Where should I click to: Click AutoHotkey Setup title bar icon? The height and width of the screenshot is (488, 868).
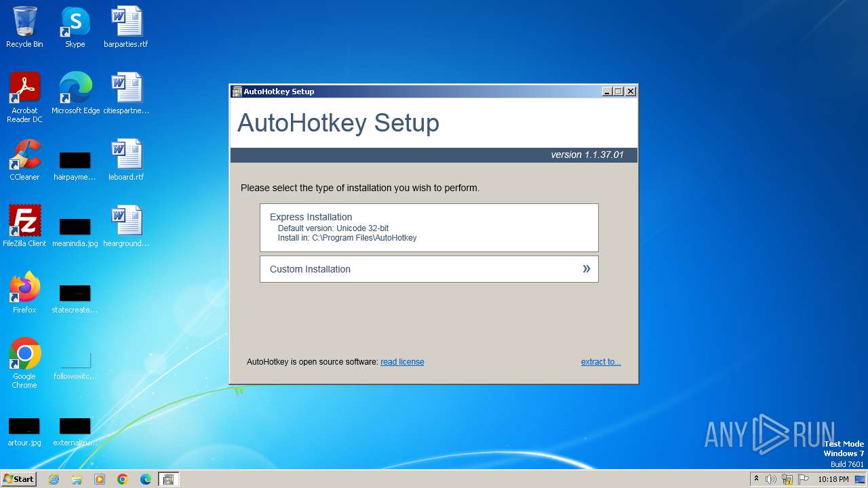[237, 91]
